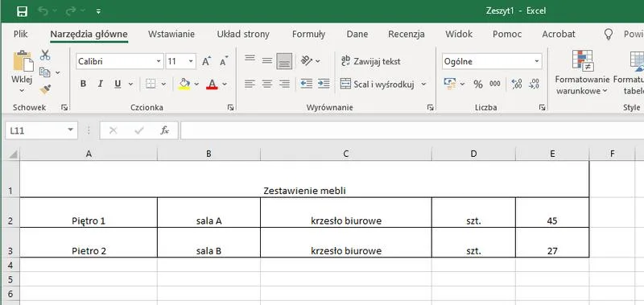Image resolution: width=644 pixels, height=305 pixels.
Task: Click the Undo arrow icon
Action: pyautogui.click(x=43, y=11)
